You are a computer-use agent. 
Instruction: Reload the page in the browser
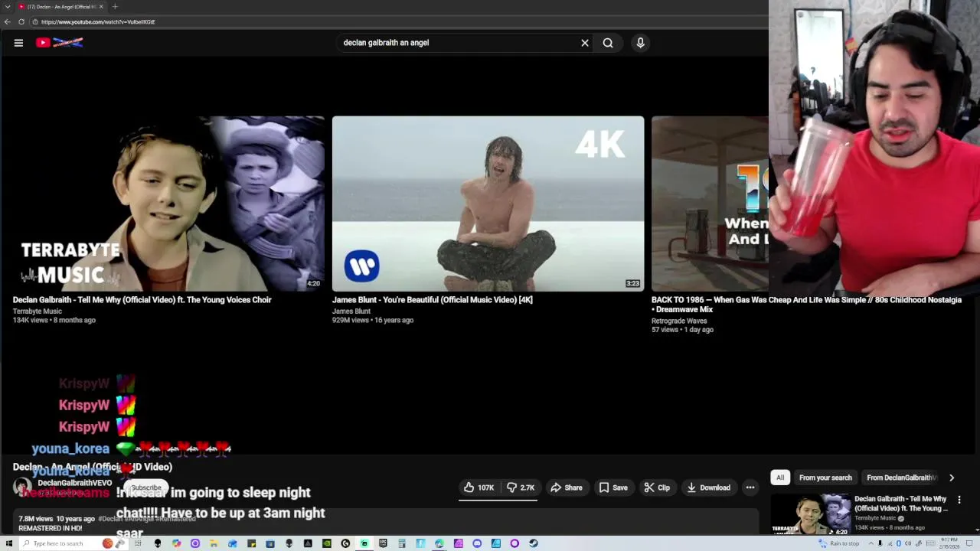tap(21, 21)
